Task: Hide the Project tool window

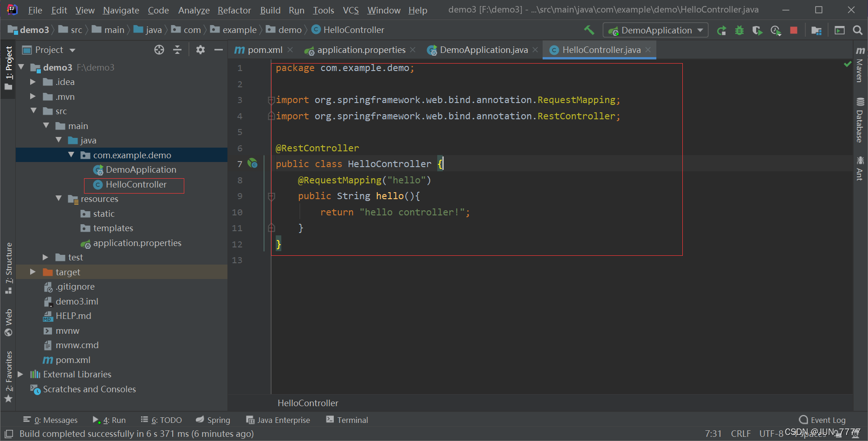Action: coord(219,50)
